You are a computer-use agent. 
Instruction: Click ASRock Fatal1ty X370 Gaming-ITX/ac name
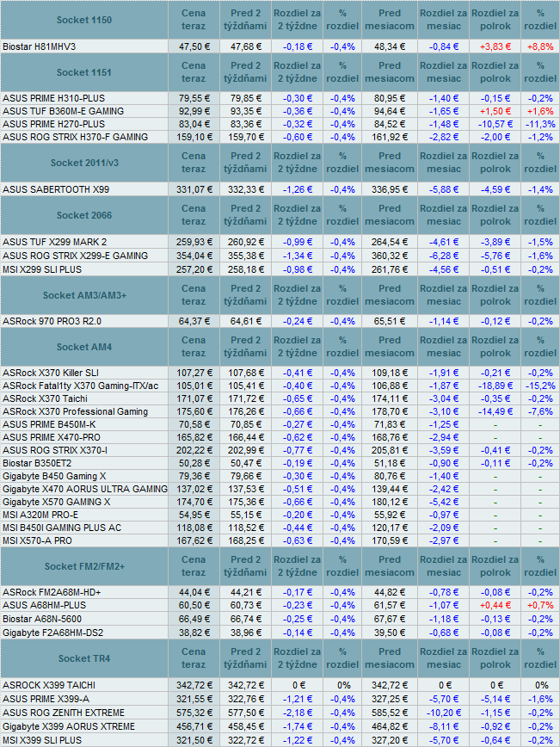click(x=81, y=386)
